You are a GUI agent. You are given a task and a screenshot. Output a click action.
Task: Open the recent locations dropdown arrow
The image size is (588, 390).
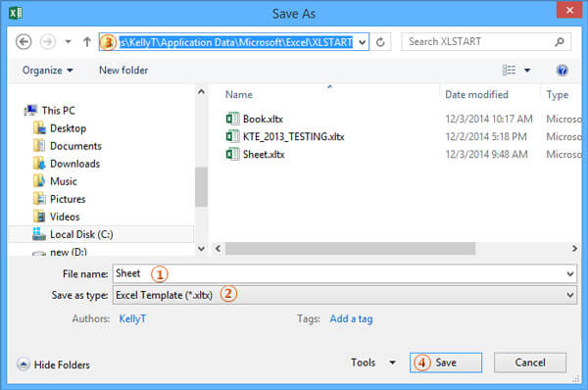coord(68,41)
